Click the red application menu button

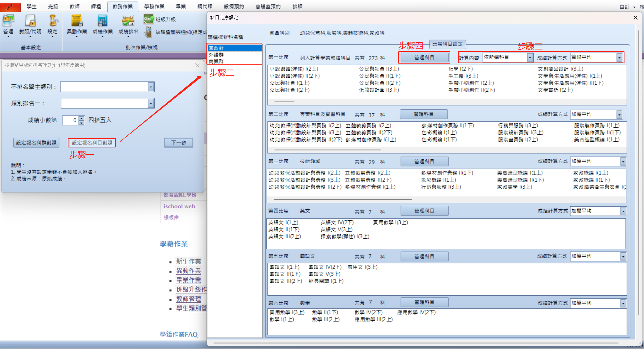[10, 7]
